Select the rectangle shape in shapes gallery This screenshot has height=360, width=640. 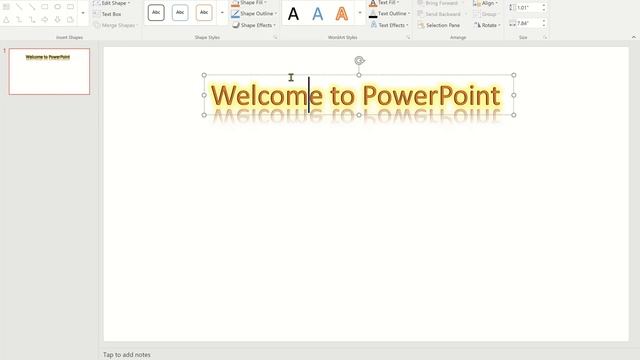pos(44,7)
